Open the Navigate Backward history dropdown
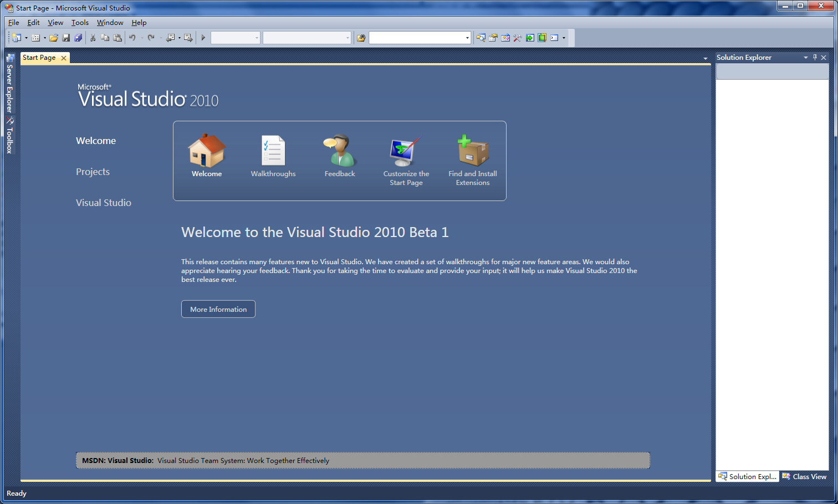This screenshot has width=838, height=504. 180,38
